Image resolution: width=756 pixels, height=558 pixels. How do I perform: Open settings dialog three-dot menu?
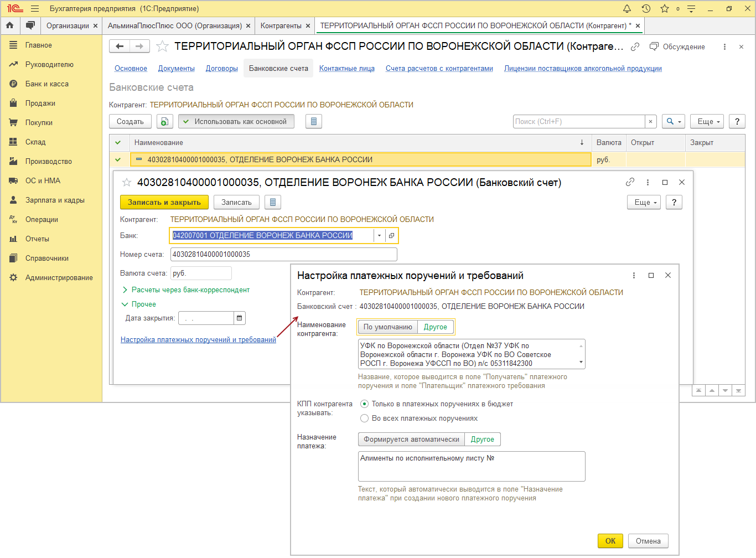[x=634, y=276]
